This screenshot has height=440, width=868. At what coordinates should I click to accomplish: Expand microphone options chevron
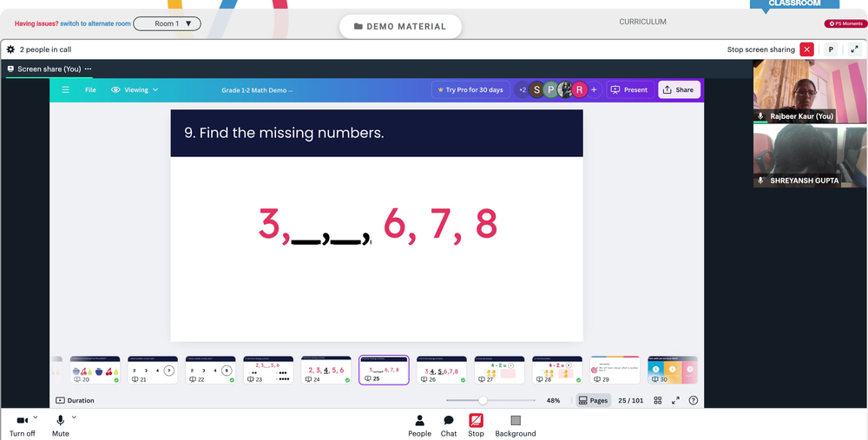(x=74, y=417)
